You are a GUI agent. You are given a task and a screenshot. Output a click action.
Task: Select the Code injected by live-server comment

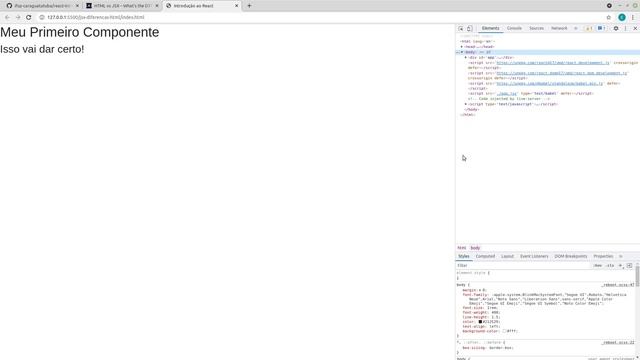point(509,99)
